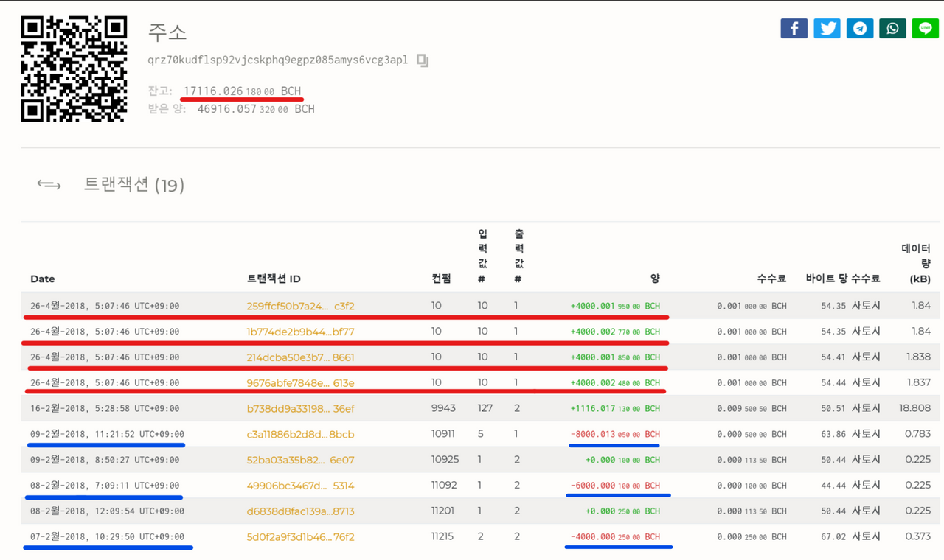944x560 pixels.
Task: Share the address on Twitter
Action: (x=827, y=29)
